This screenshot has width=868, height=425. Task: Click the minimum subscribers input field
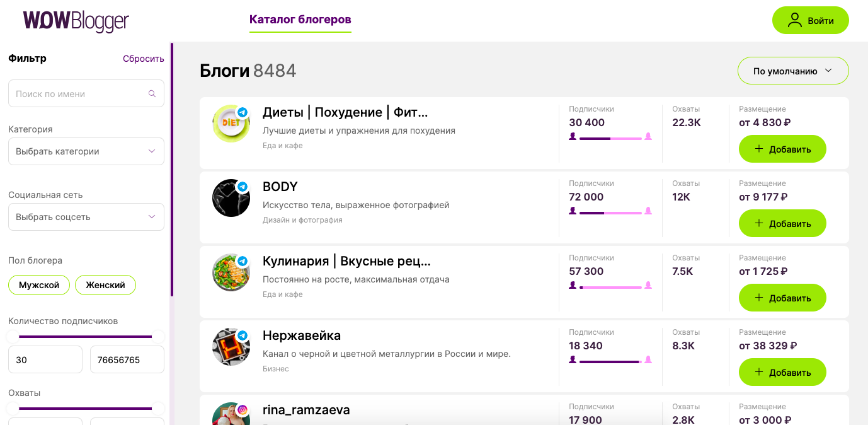coord(45,359)
